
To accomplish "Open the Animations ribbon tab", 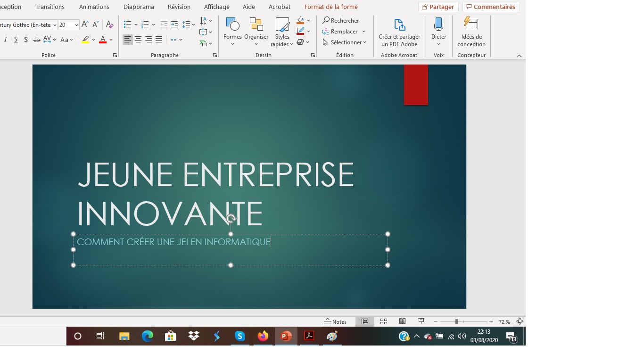I will 94,7.
